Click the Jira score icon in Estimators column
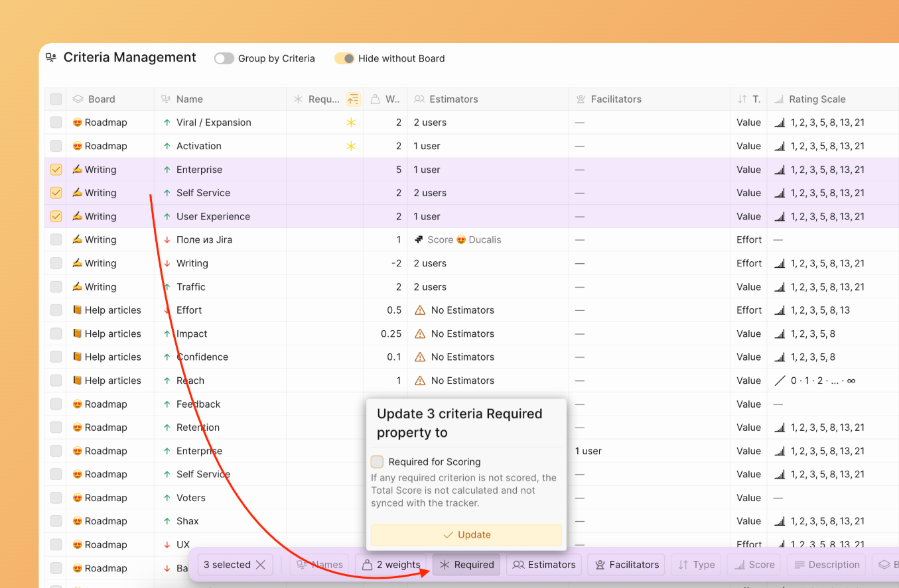Image resolution: width=899 pixels, height=588 pixels. coord(419,240)
